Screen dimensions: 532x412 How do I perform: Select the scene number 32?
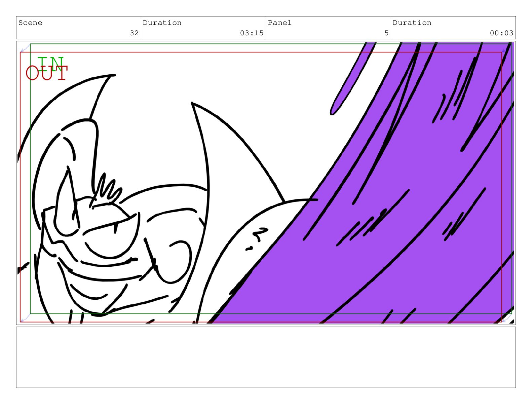[134, 33]
